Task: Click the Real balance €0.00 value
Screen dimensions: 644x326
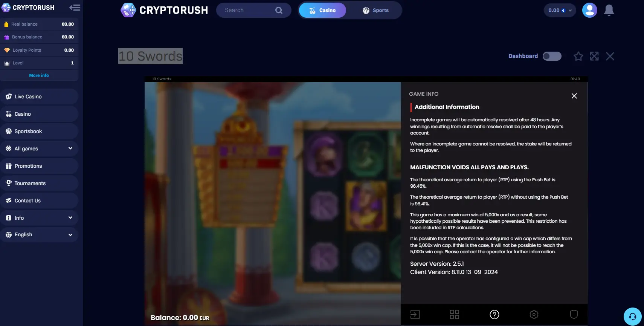Action: point(68,24)
